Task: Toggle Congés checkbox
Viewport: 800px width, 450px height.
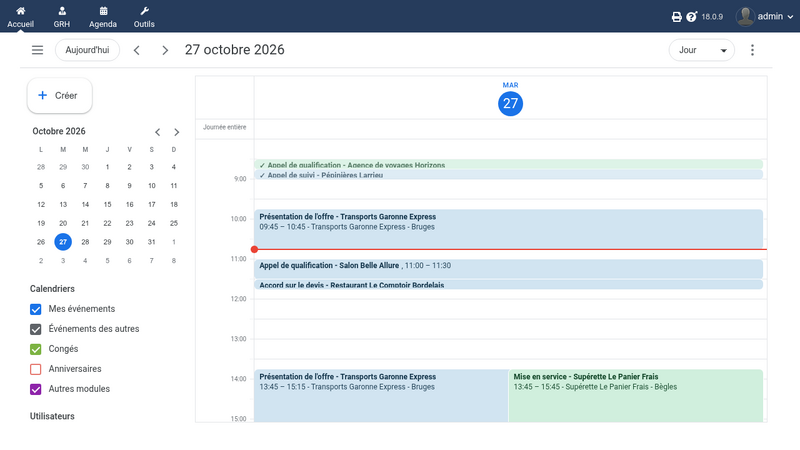Action: [x=36, y=349]
